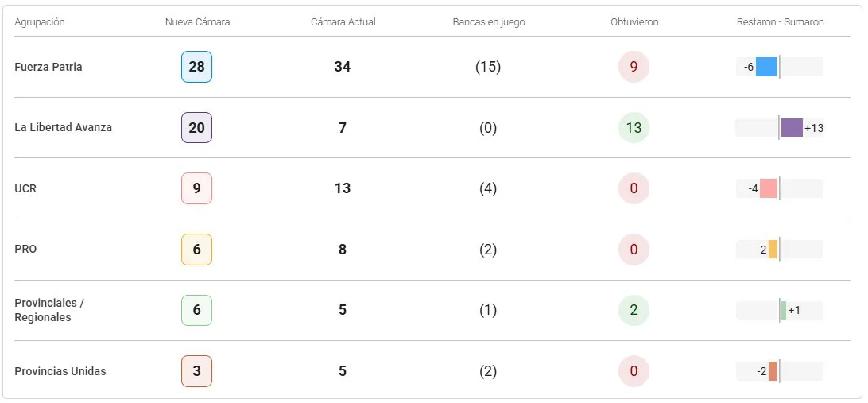Select La Libertad Avanza's purple 20 badge

point(196,128)
